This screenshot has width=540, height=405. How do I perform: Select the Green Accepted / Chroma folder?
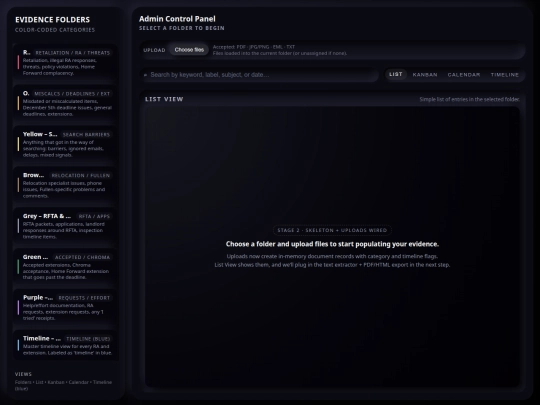pyautogui.click(x=65, y=267)
